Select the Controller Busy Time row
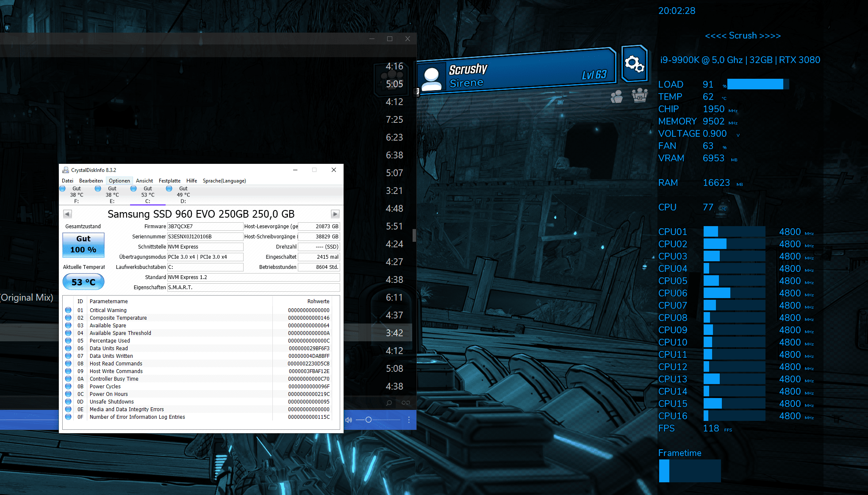Image resolution: width=868 pixels, height=495 pixels. pyautogui.click(x=197, y=379)
